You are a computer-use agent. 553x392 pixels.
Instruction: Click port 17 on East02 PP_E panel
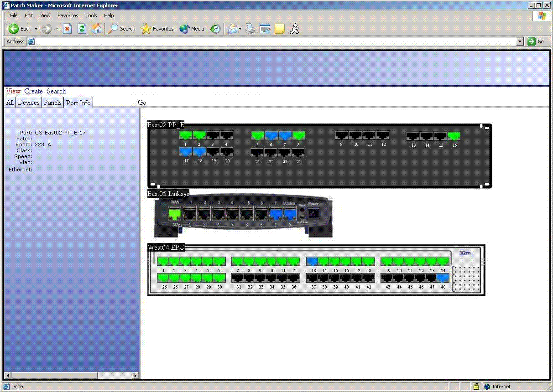coord(186,152)
